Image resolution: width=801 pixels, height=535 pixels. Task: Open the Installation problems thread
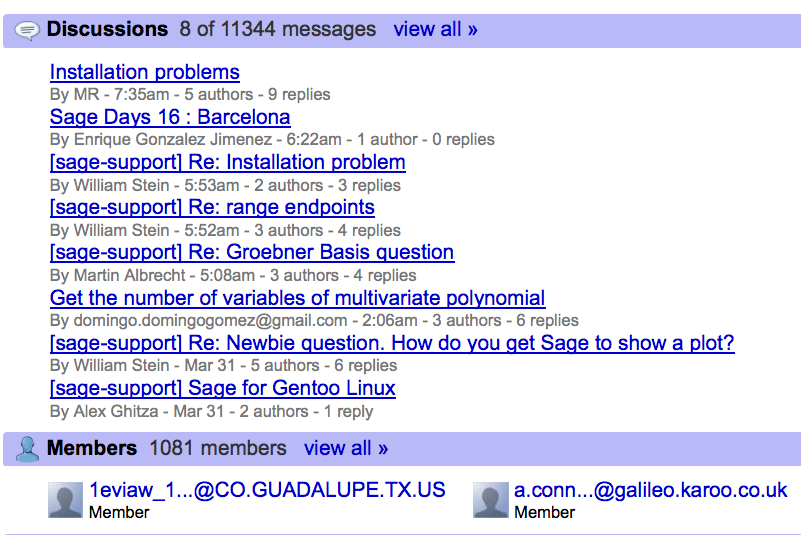145,72
